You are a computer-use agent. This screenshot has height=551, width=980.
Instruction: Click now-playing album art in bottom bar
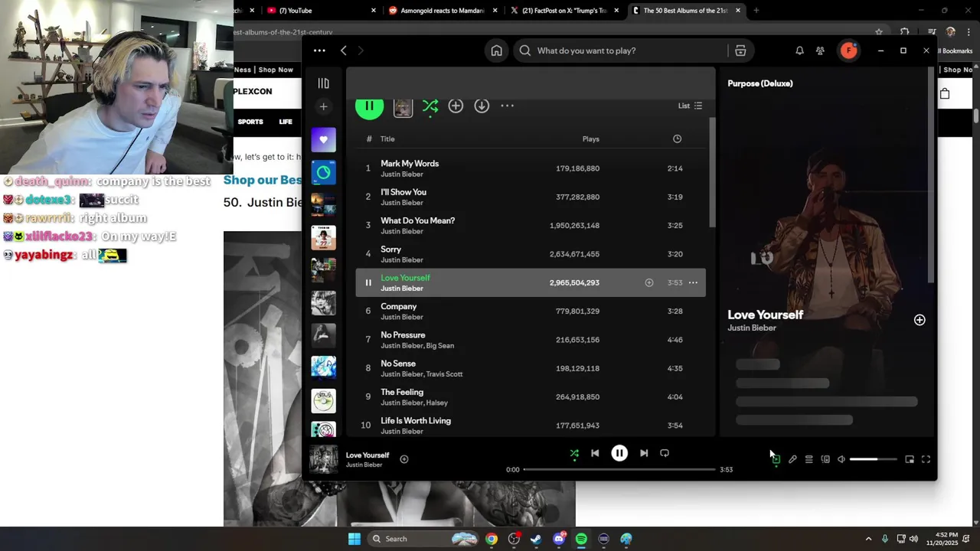(x=323, y=459)
